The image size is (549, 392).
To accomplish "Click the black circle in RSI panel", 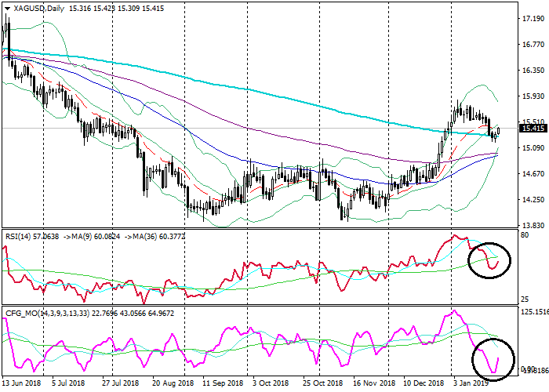I will click(x=489, y=257).
